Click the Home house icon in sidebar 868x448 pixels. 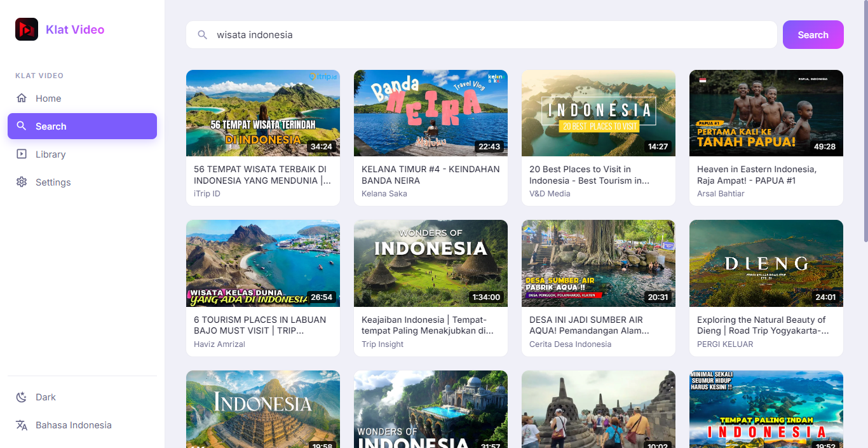22,98
